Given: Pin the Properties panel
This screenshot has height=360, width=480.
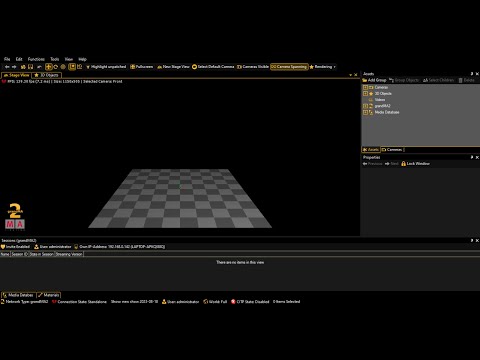Looking at the screenshot, I should 472,157.
